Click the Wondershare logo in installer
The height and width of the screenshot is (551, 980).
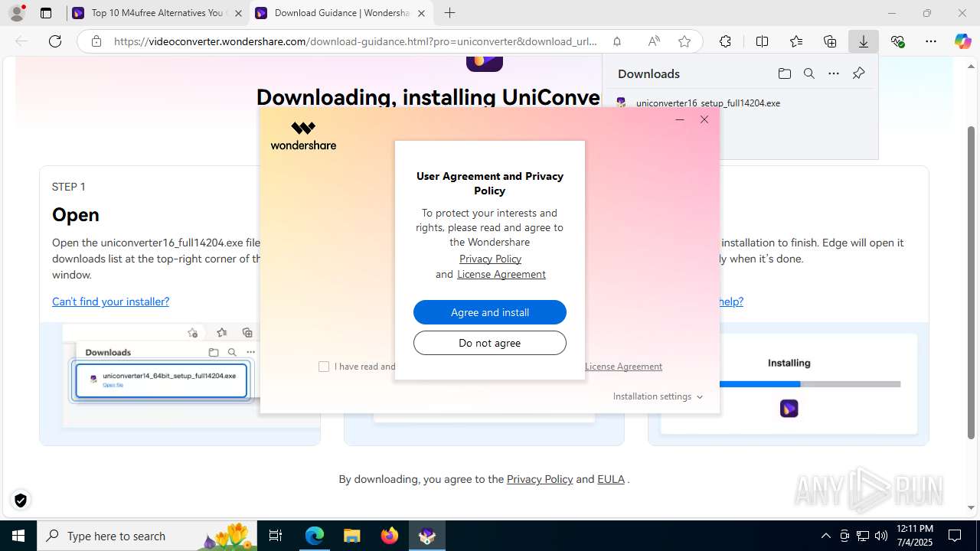[303, 135]
